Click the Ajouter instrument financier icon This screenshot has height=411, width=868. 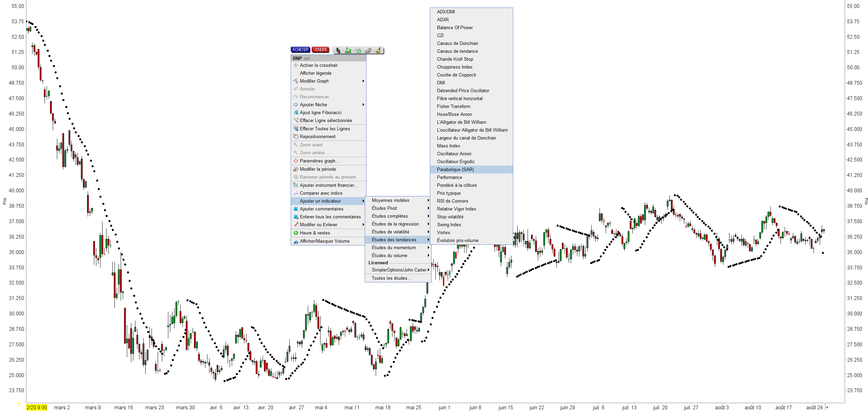point(296,185)
